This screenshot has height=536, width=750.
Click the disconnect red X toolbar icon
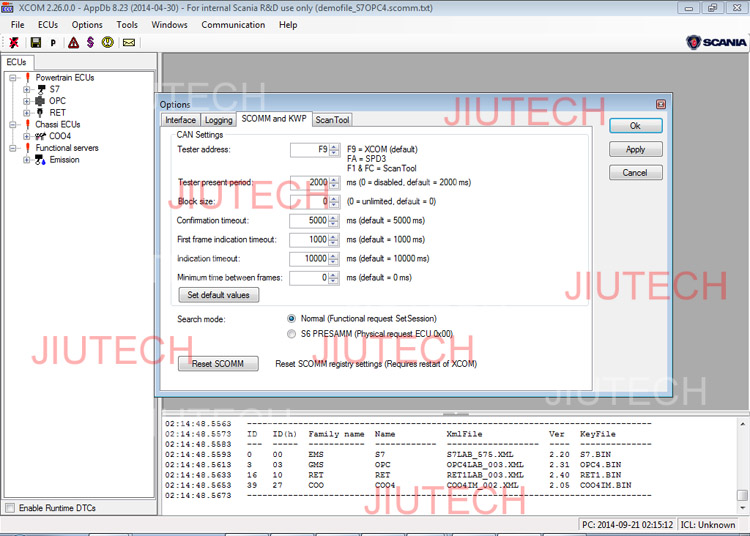(14, 43)
